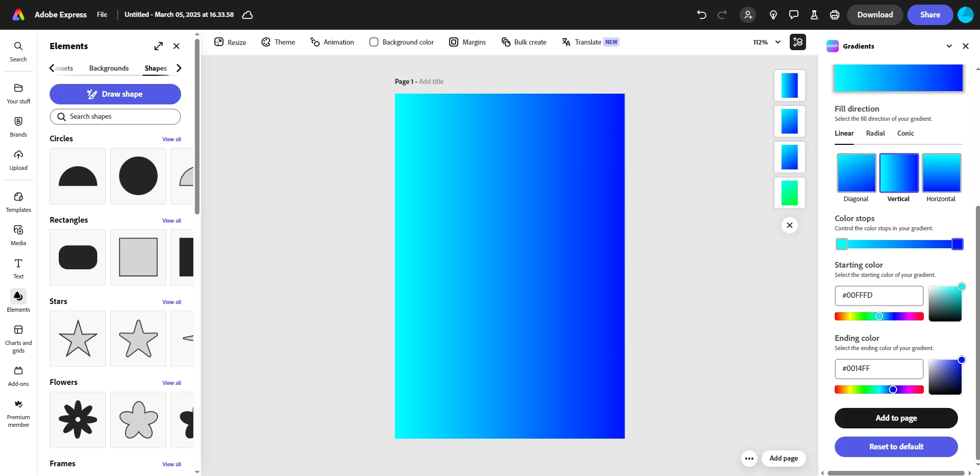Collapse the Gradients add-on panel chevron
This screenshot has height=476, width=980.
pyautogui.click(x=949, y=46)
